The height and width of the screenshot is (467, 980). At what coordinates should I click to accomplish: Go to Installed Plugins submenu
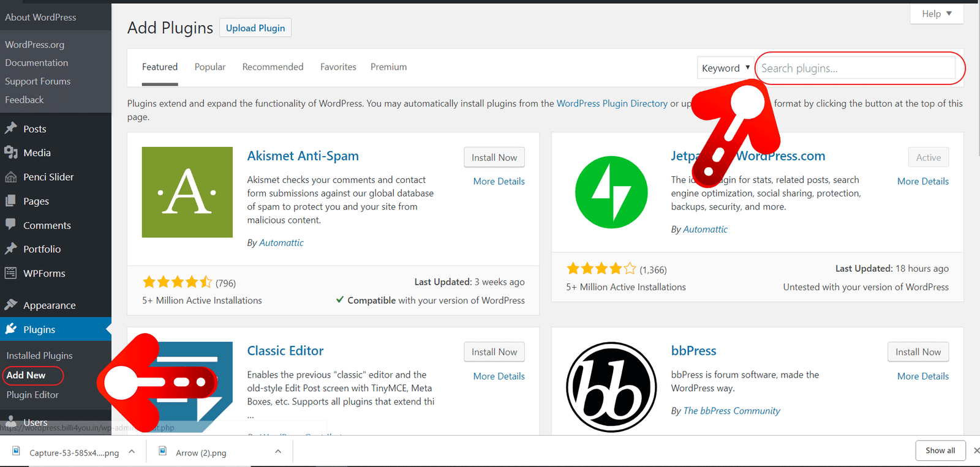coord(39,356)
